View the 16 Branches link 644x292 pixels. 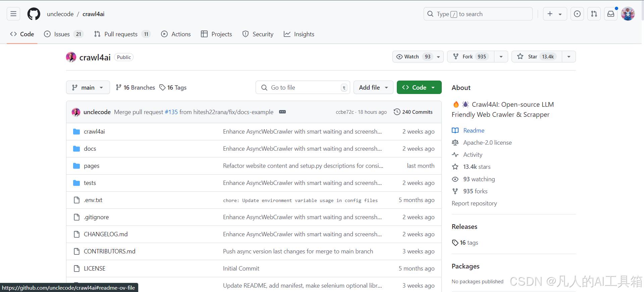click(x=136, y=87)
